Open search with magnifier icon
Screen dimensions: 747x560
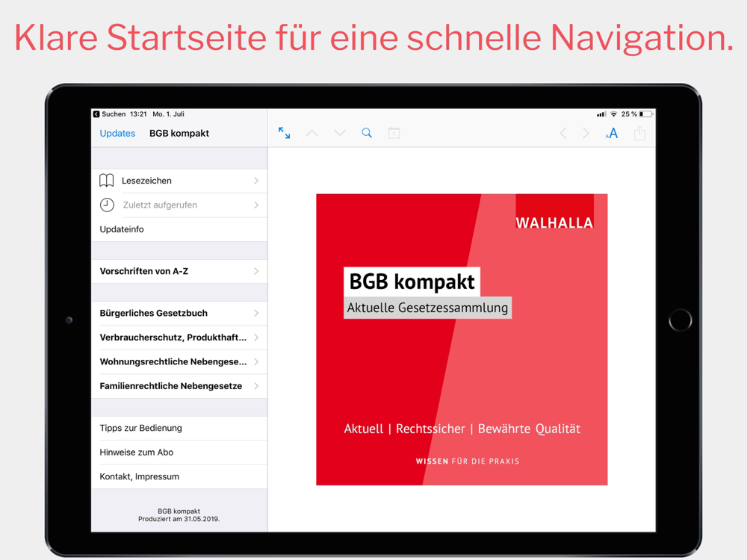click(x=366, y=133)
